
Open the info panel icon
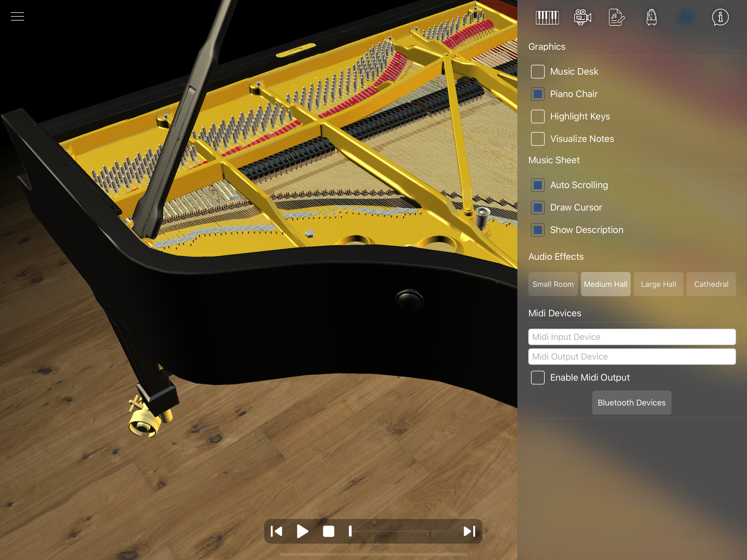pyautogui.click(x=720, y=17)
